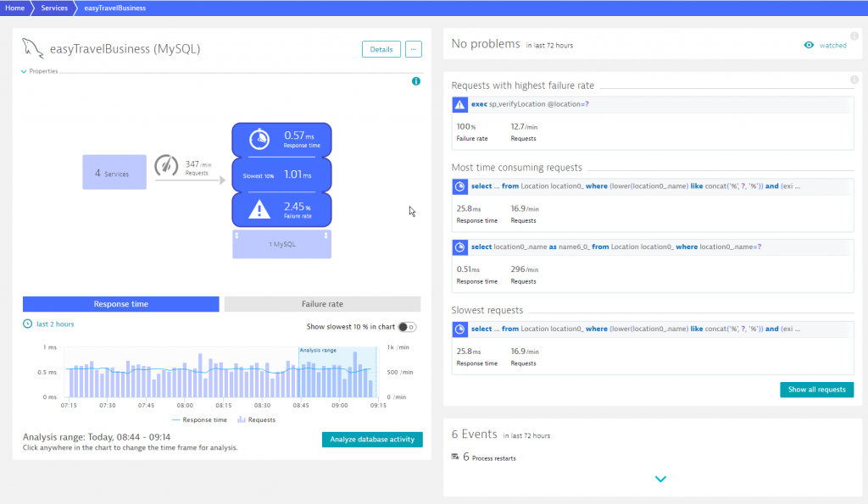The width and height of the screenshot is (868, 504).
Task: Click the process restarts event icon
Action: (x=455, y=457)
